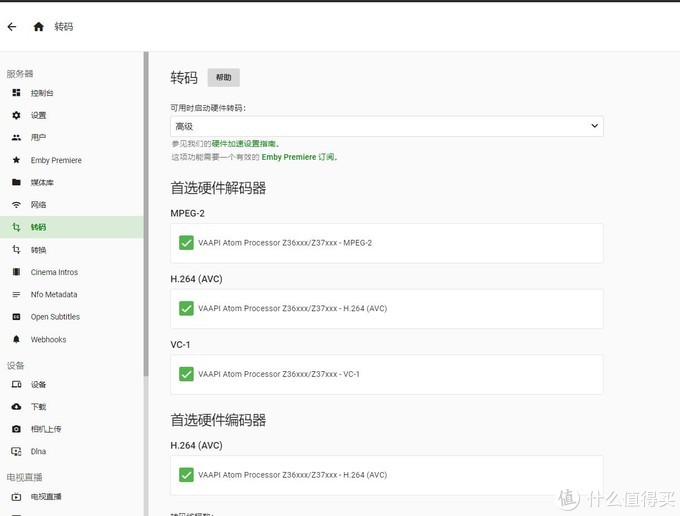Click the 帮助 help button
The image size is (680, 516).
click(x=223, y=78)
